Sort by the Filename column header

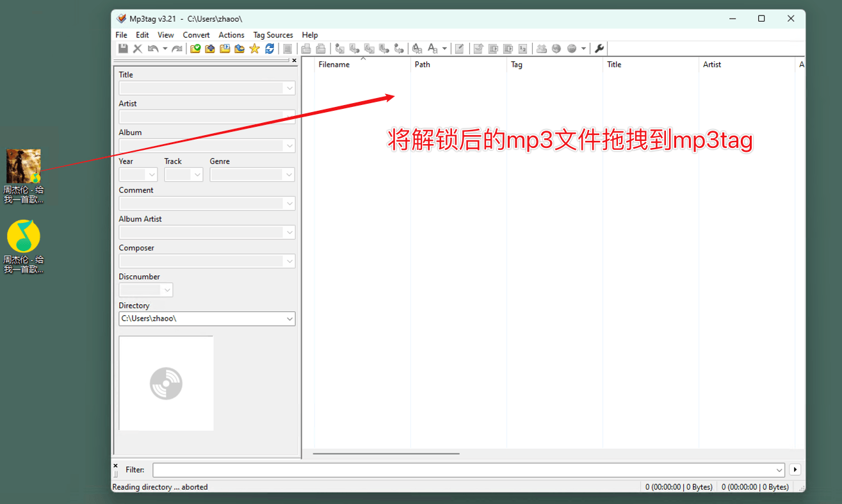pos(362,65)
